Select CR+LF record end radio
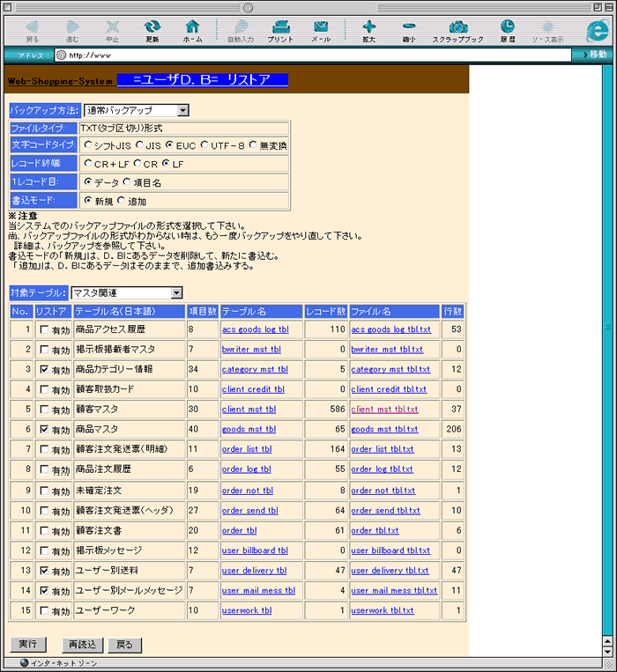 [x=88, y=163]
